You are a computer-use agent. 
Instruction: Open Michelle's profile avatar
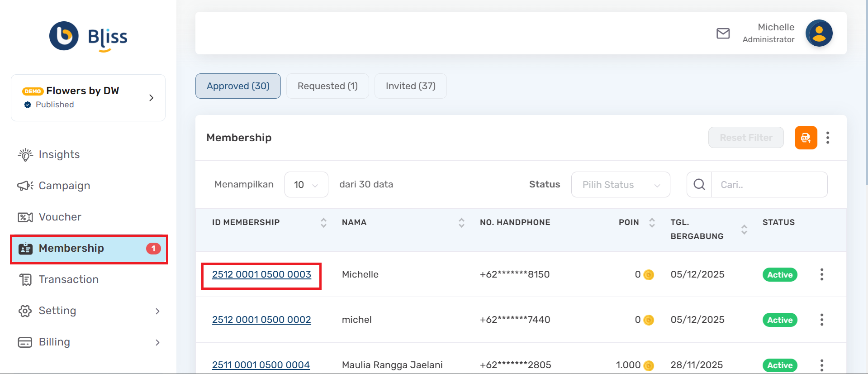(819, 34)
